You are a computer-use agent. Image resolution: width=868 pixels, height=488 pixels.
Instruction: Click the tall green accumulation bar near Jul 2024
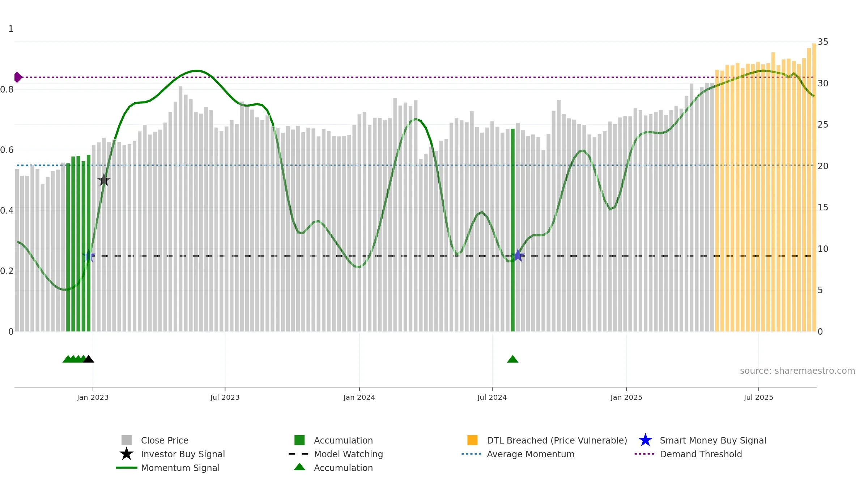512,230
